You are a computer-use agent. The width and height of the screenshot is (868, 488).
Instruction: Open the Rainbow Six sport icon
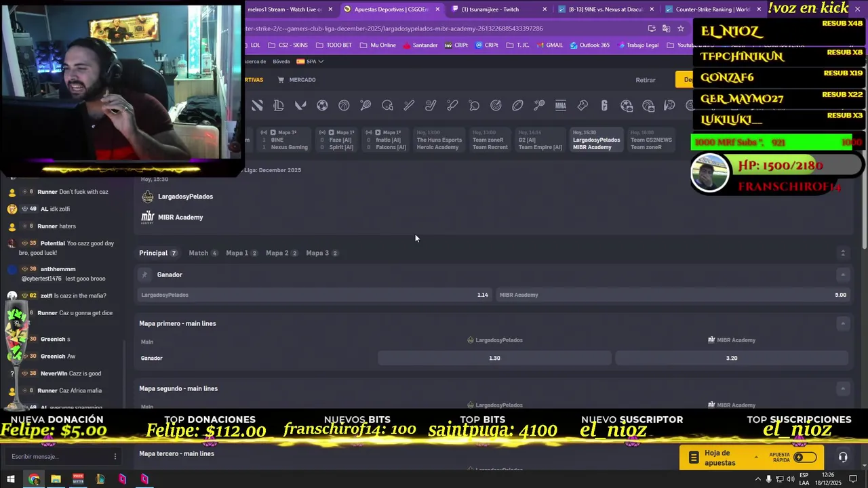pos(604,105)
